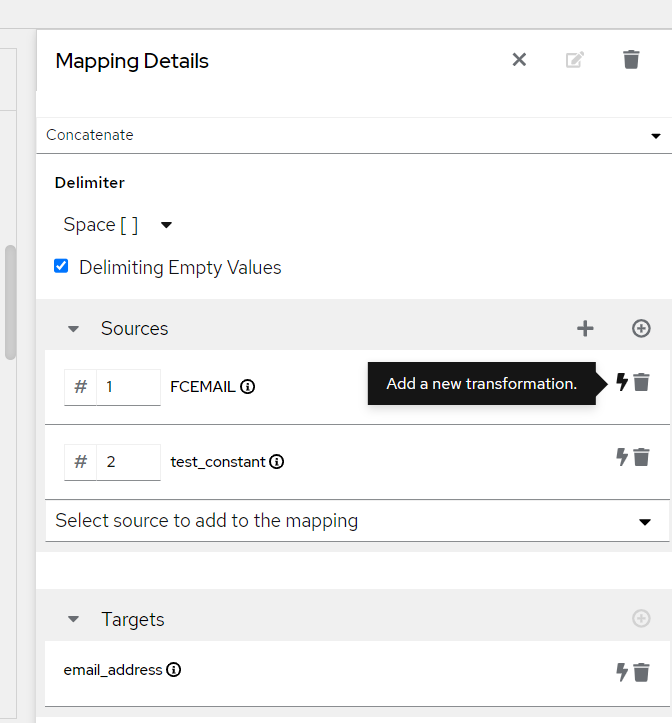Click the plus icon in the Sources header

pos(585,328)
